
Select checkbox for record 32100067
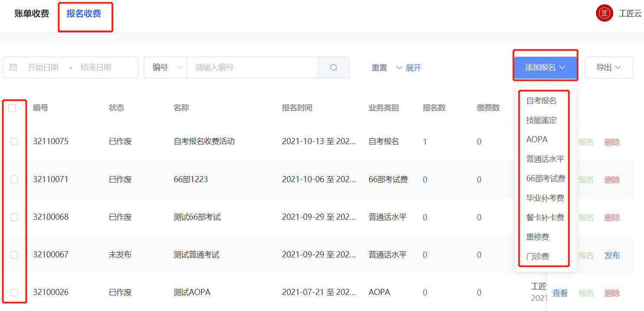point(14,255)
